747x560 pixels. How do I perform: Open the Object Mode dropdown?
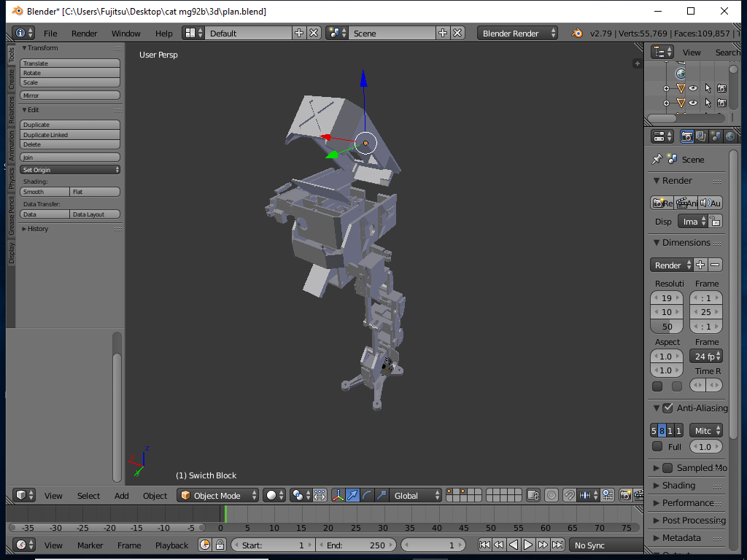[x=218, y=495]
